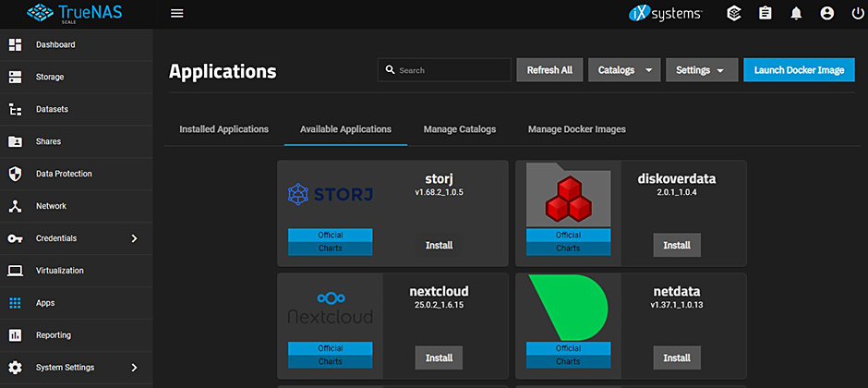Click the TrueNAS SCALE logo
Screen dimensions: 868x388
[74, 13]
